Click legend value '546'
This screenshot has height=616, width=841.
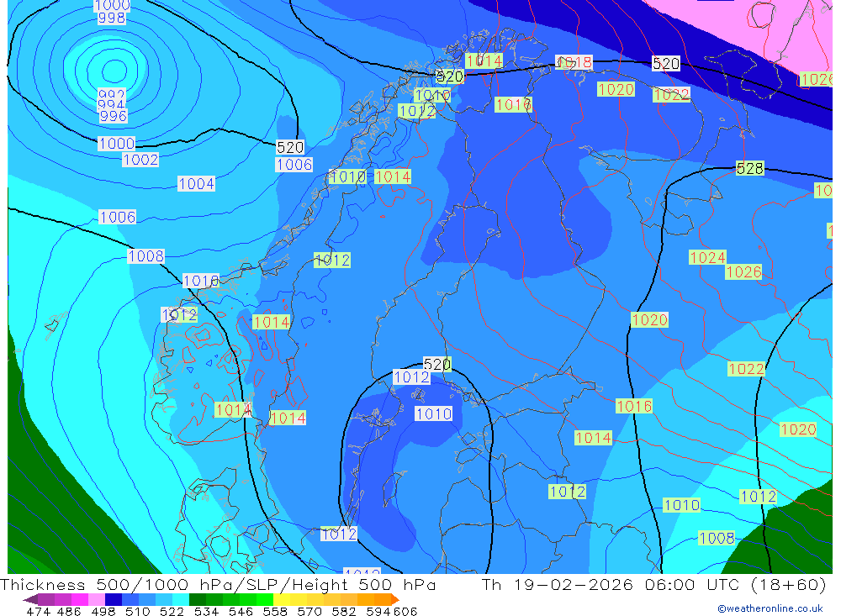tap(241, 612)
